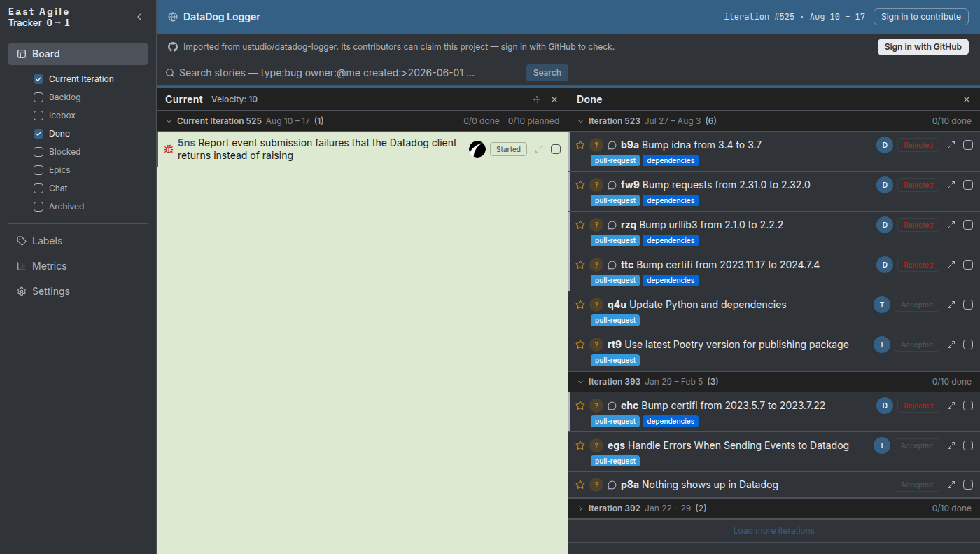Click owner avatar T on egs story

882,445
